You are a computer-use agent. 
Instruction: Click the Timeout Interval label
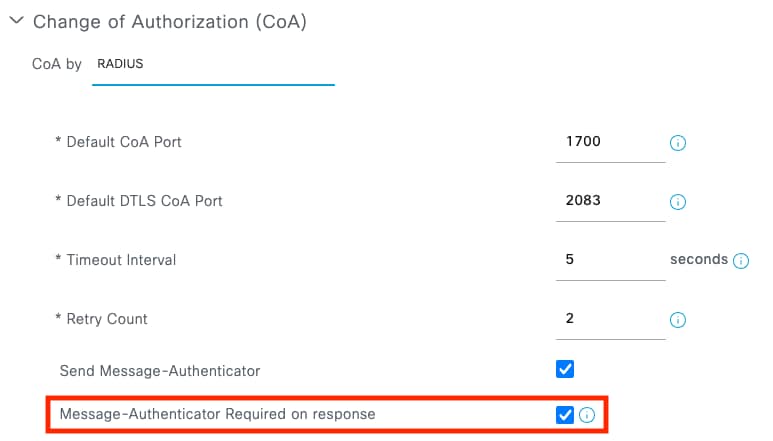[115, 260]
